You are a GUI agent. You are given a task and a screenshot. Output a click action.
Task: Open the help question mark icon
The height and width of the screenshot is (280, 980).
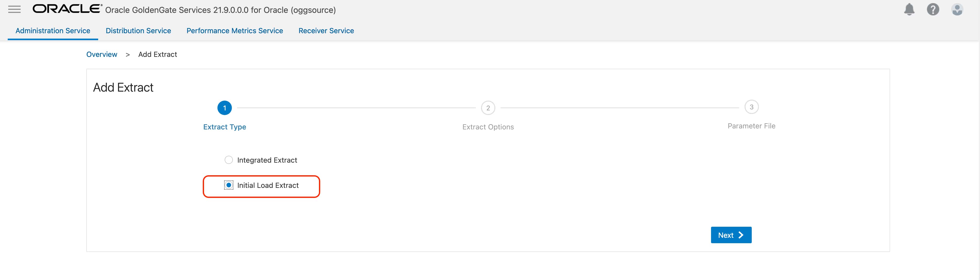(932, 10)
